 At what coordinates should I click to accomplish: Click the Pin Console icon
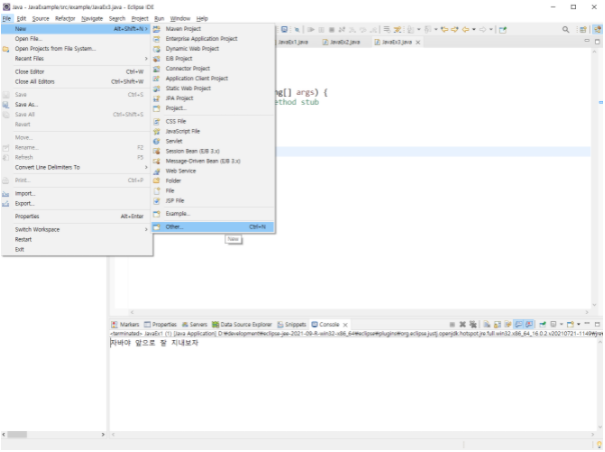542,325
